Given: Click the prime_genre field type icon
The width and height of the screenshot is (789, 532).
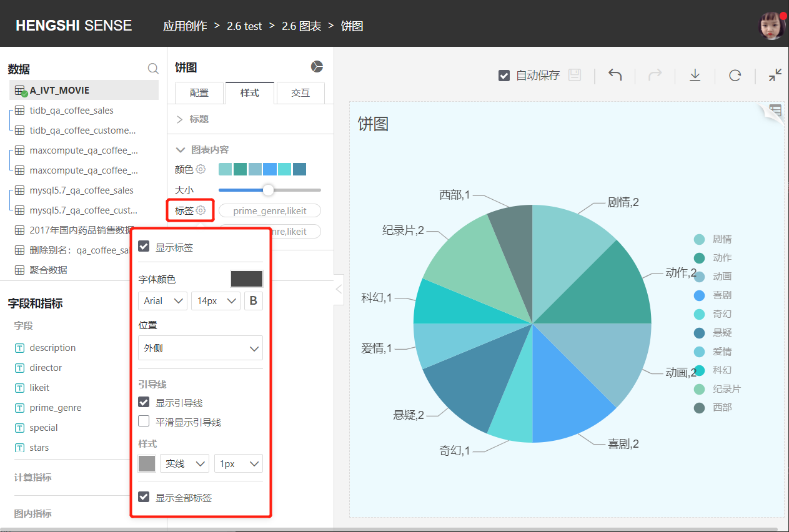Looking at the screenshot, I should 19,408.
